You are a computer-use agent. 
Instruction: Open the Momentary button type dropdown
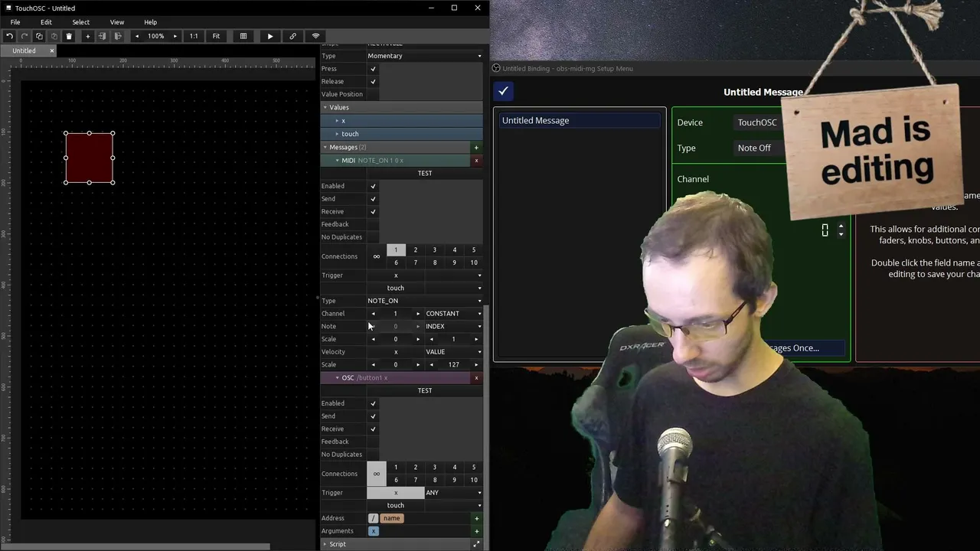425,56
